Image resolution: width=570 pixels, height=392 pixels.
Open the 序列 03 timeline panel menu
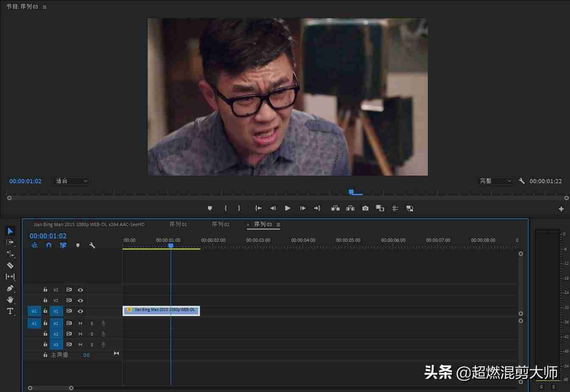tap(278, 224)
